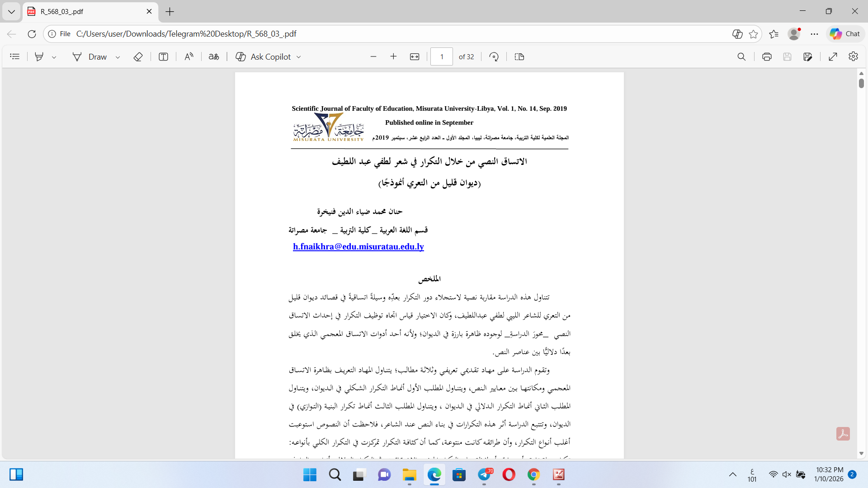The width and height of the screenshot is (868, 488).
Task: Open the Wi-Fi network tray icon
Action: [x=773, y=474]
